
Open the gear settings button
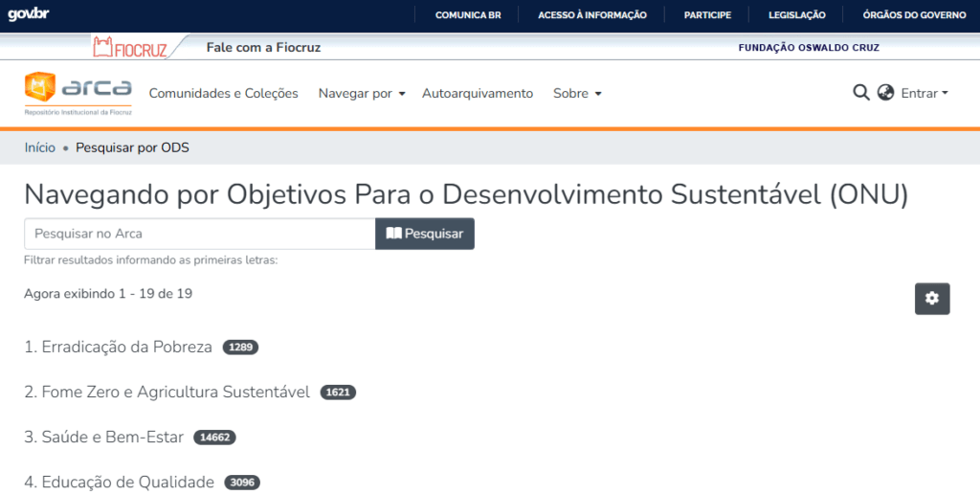pos(932,299)
